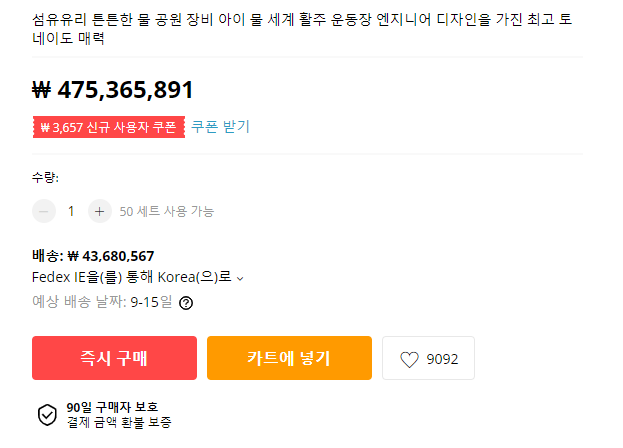The width and height of the screenshot is (623, 448).
Task: Click the 90일 구매자 보호 heading
Action: pyautogui.click(x=112, y=407)
